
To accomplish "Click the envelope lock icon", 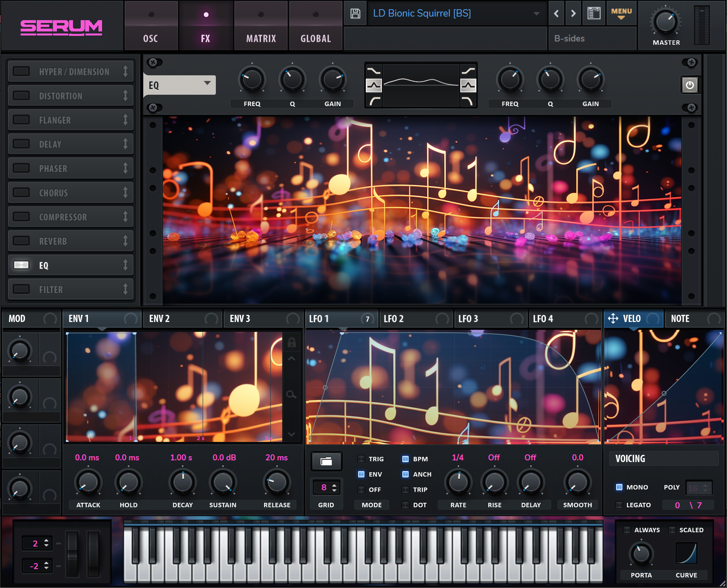I will [292, 342].
